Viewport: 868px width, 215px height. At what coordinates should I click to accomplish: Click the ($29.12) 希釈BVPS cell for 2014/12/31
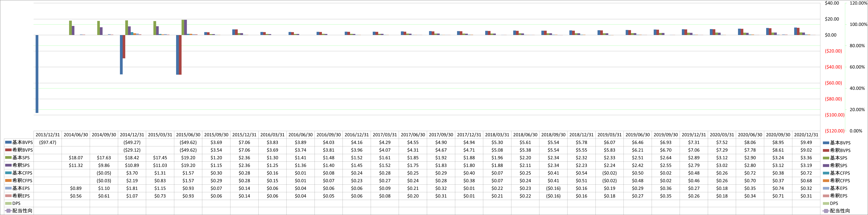[x=132, y=150]
